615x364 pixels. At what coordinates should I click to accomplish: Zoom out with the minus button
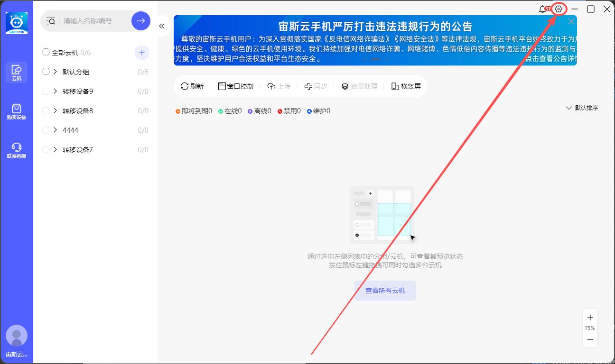click(590, 339)
